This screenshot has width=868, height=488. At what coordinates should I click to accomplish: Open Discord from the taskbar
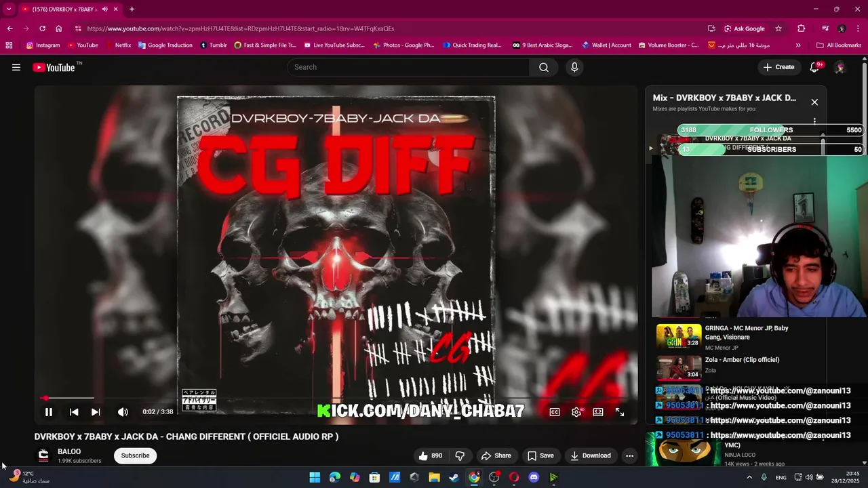[534, 477]
